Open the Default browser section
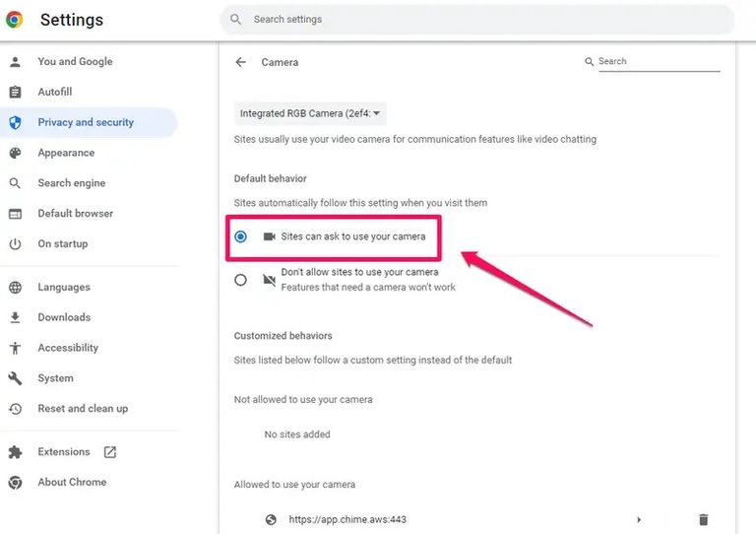This screenshot has height=534, width=756. pos(75,213)
